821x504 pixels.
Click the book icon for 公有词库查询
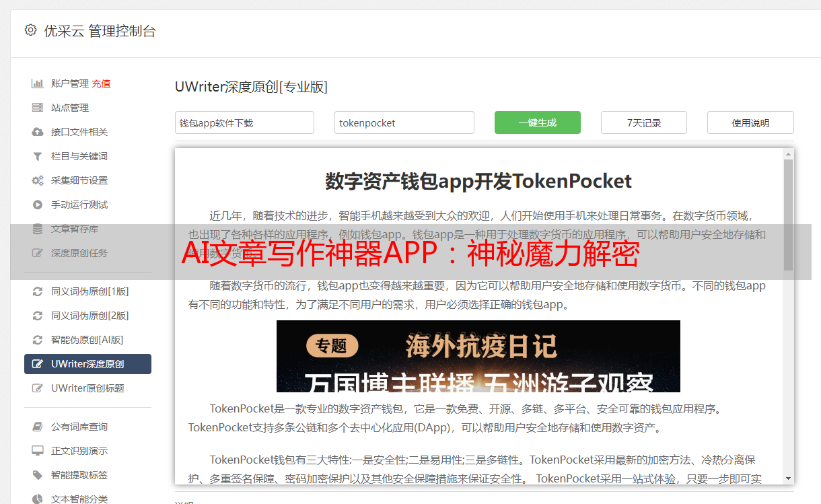pyautogui.click(x=38, y=427)
